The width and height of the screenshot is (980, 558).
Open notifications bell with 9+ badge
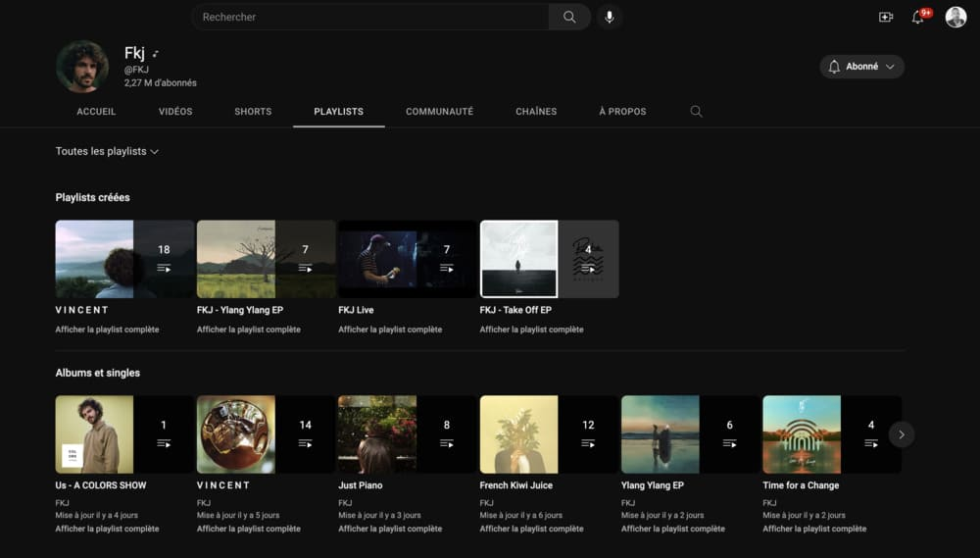click(x=918, y=17)
